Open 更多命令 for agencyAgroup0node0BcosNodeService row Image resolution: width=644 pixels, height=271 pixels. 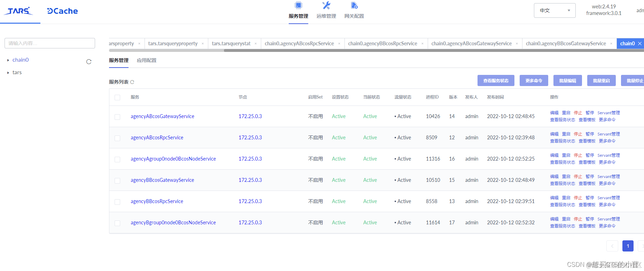tap(607, 162)
